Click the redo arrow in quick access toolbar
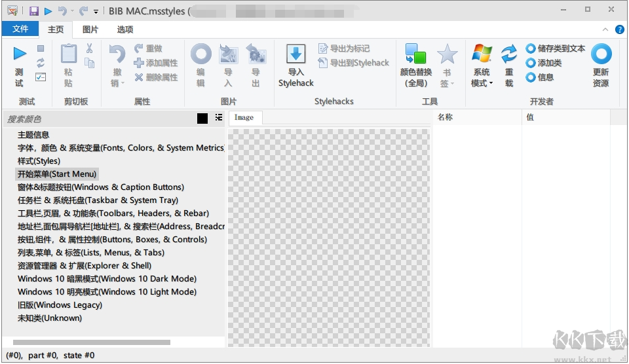Viewport: 629px width, 364px height. click(x=83, y=11)
